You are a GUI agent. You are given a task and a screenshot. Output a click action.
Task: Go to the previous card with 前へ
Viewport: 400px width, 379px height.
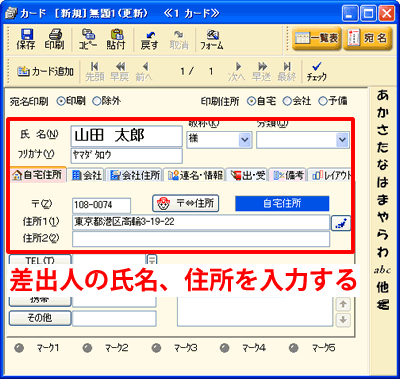(x=144, y=71)
